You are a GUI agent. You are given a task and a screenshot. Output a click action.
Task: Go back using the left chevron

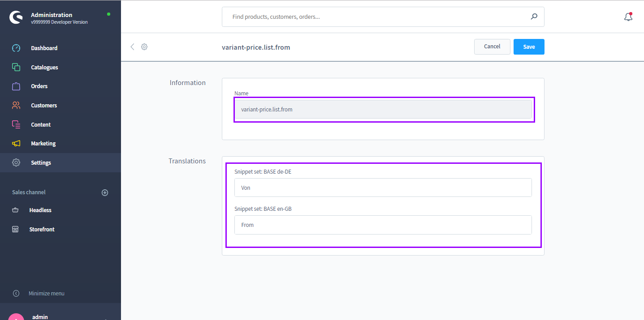coord(132,47)
